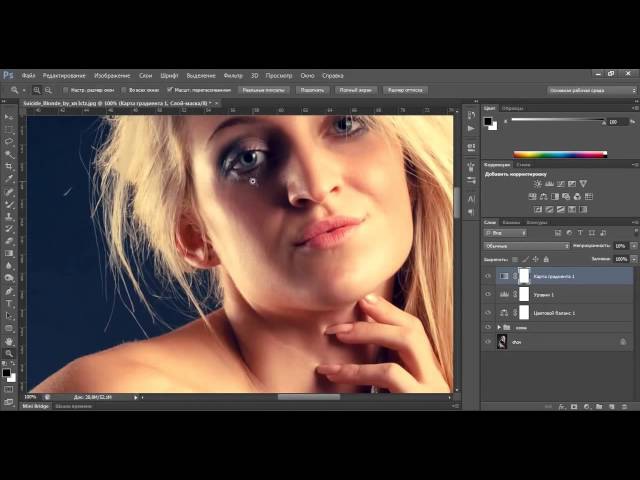Select the Magic Wand tool
640x480 pixels.
pyautogui.click(x=8, y=154)
